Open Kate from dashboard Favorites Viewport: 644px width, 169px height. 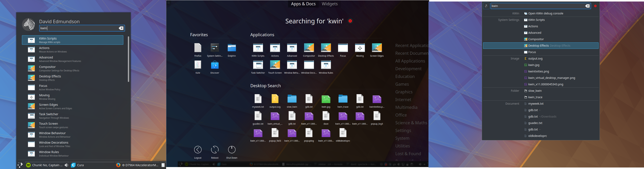(198, 67)
